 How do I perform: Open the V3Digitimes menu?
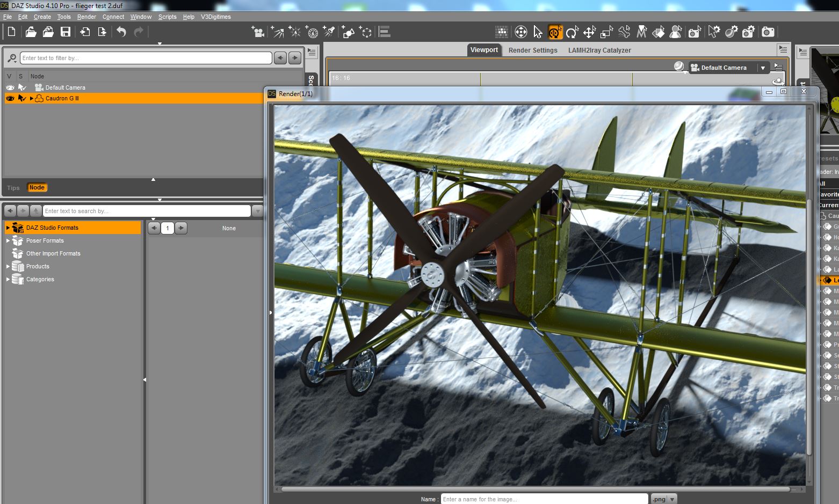click(216, 17)
